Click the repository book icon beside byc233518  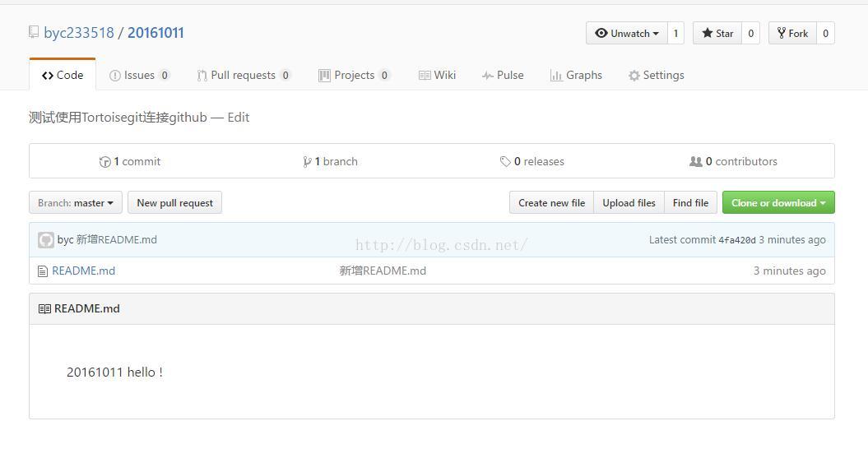[34, 32]
